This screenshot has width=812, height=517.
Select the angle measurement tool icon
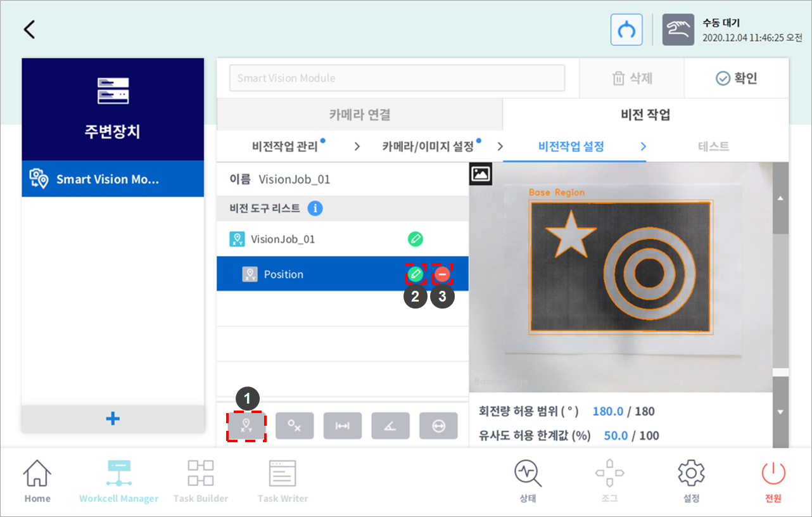[390, 426]
